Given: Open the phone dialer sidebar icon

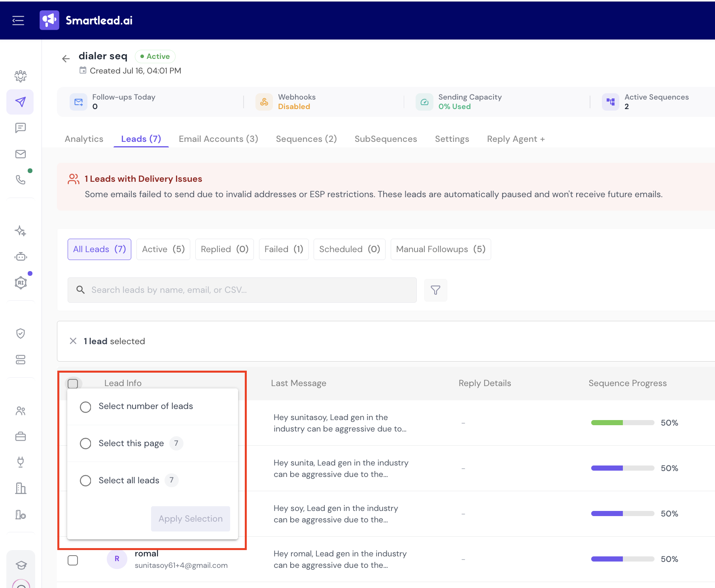Looking at the screenshot, I should coord(21,180).
